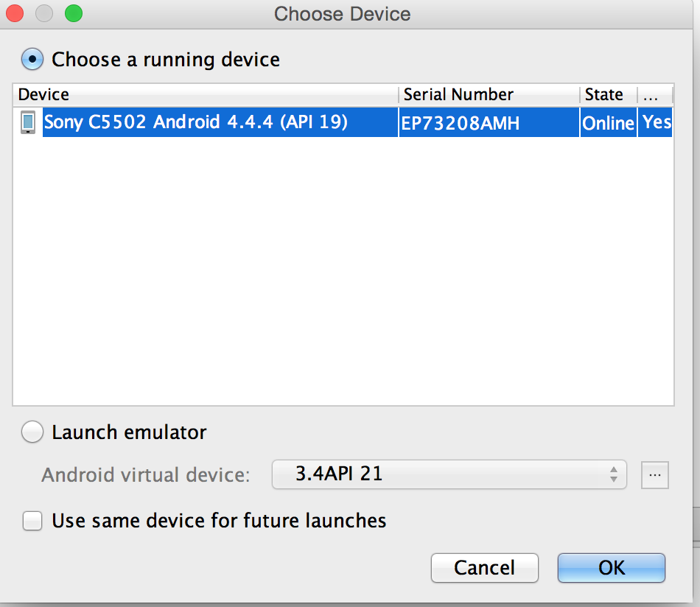Sort by the Device column header
This screenshot has height=607, width=700.
click(205, 94)
